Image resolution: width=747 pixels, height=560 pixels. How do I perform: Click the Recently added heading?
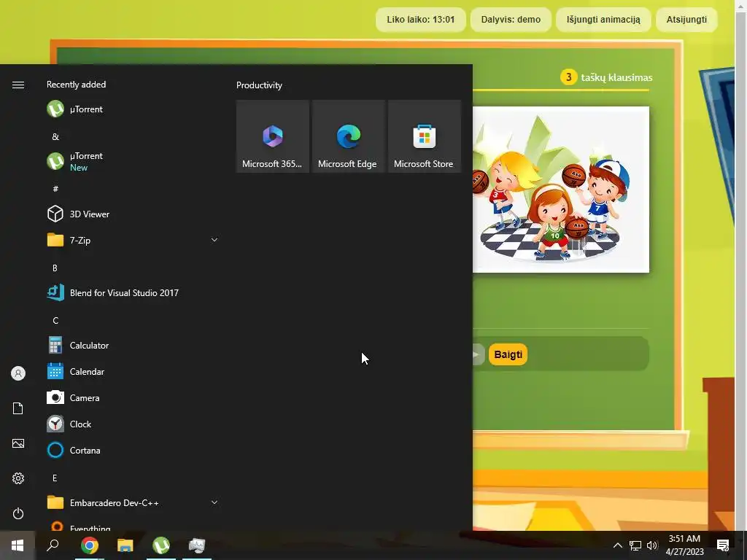click(x=76, y=85)
